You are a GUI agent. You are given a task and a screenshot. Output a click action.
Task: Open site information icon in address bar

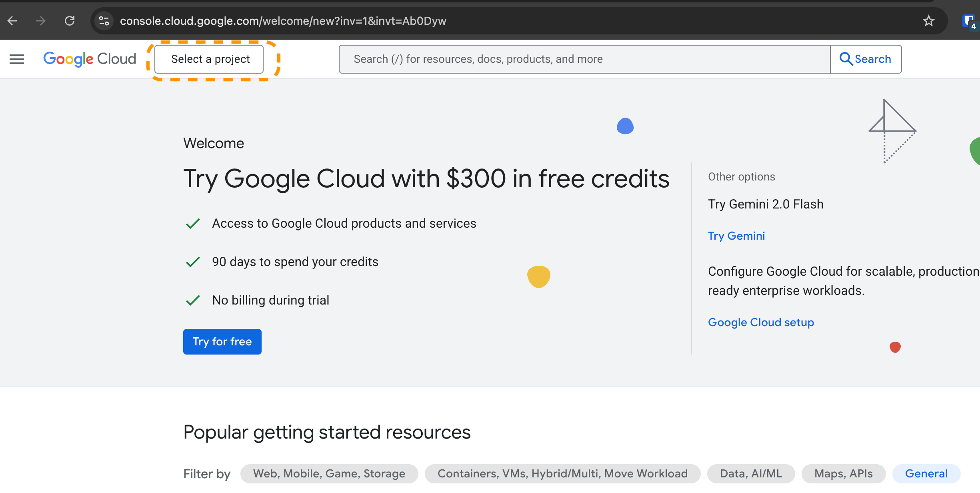pos(104,21)
